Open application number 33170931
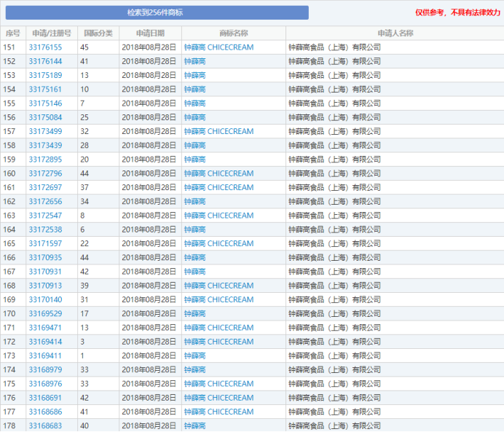 [45, 272]
